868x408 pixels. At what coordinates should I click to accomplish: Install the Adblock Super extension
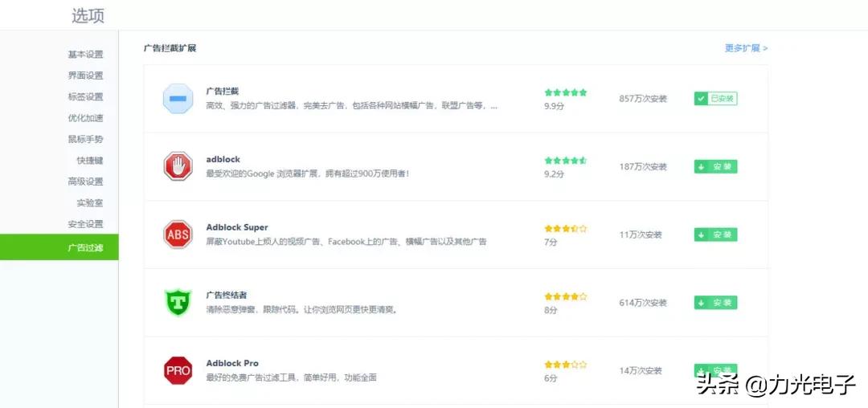pyautogui.click(x=716, y=235)
